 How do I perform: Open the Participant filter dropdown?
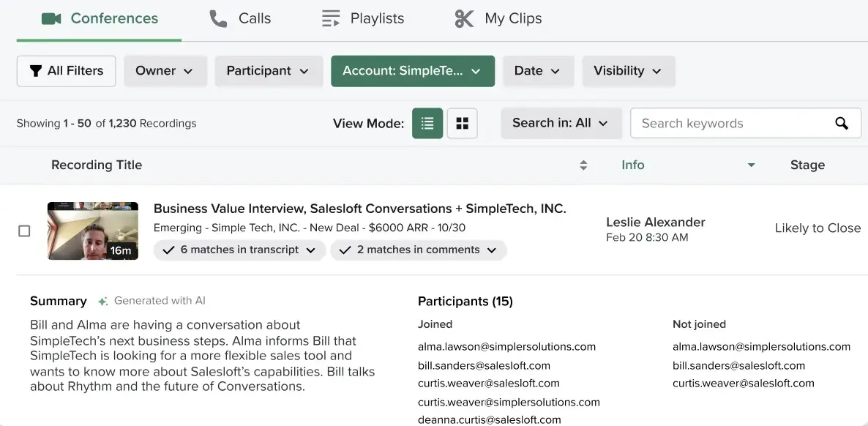(x=269, y=71)
